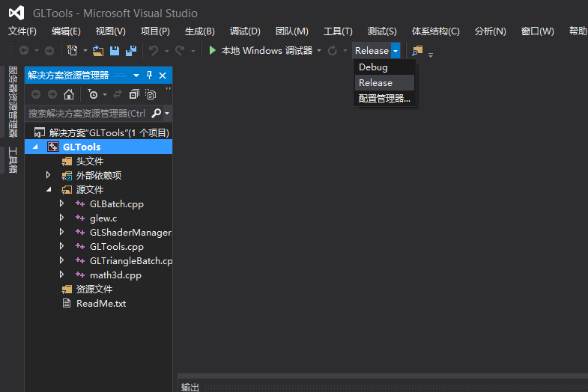Image resolution: width=588 pixels, height=392 pixels.
Task: Click the Solution Explorer search box
Action: point(86,114)
